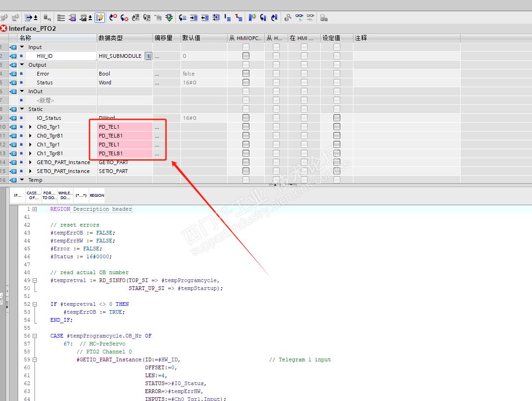Click the <新增> add new cell under InOut
This screenshot has height=401, width=532.
click(45, 100)
